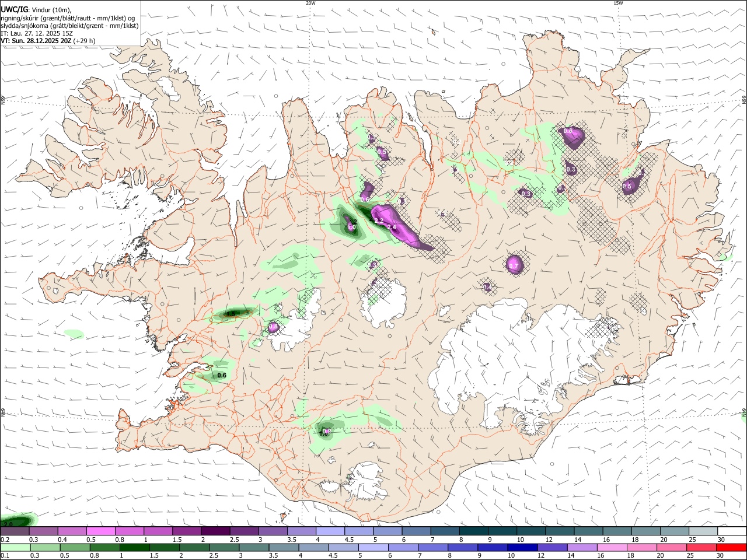Image resolution: width=747 pixels, height=560 pixels.
Task: Click the darkest purple swatch labeled 2
Action: (x=215, y=531)
